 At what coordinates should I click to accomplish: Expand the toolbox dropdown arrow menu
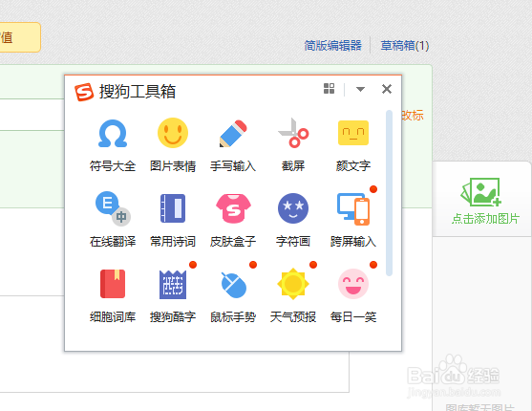tap(360, 89)
